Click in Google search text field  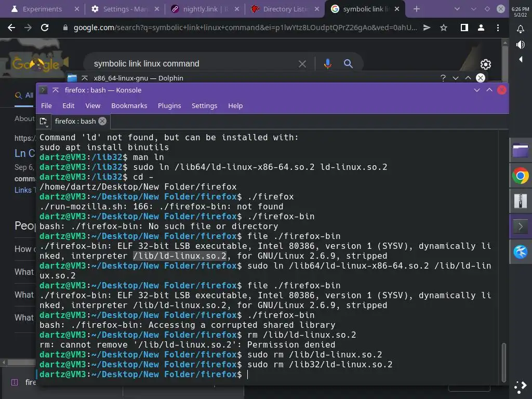(x=193, y=63)
